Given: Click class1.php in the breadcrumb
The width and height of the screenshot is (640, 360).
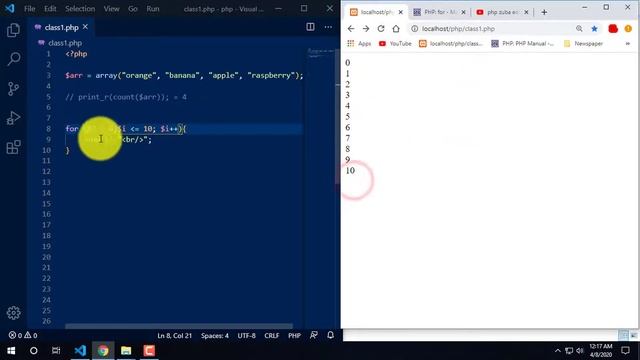Looking at the screenshot, I should point(65,43).
